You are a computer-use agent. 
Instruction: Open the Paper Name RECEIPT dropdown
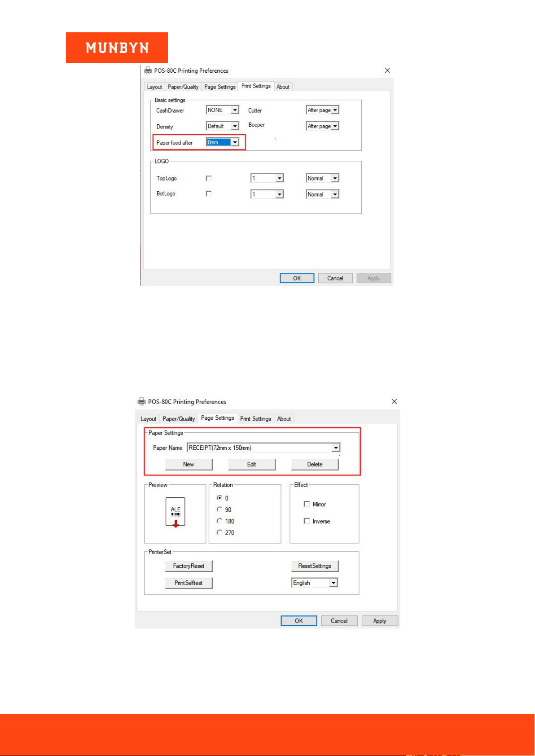(x=263, y=448)
